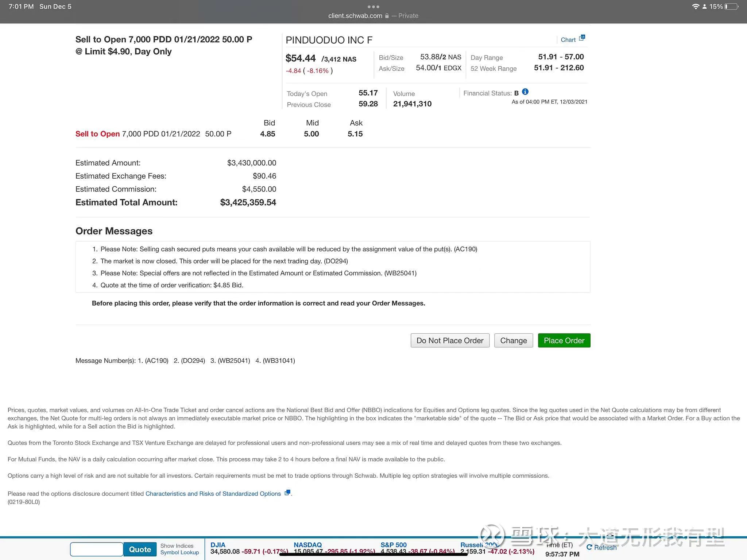Open the Chart popup icon

582,38
